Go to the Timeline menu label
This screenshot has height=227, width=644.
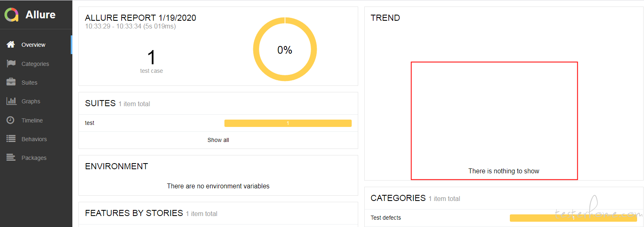point(32,120)
